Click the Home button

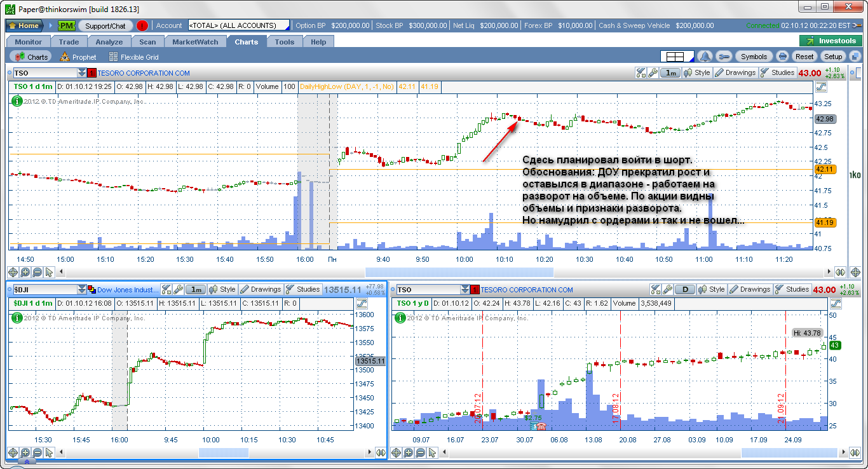point(24,26)
